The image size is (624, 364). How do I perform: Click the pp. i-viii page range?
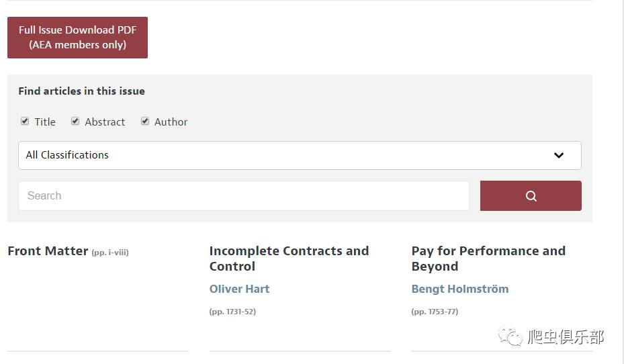point(109,253)
